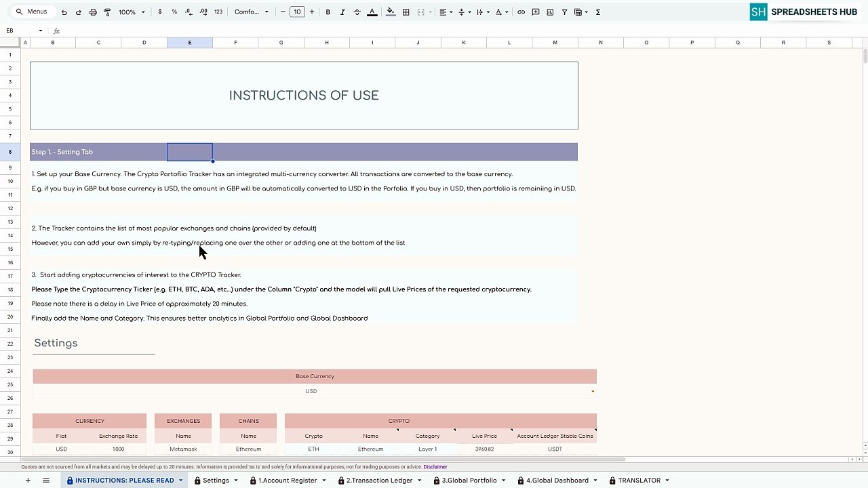Select column M header

[555, 43]
